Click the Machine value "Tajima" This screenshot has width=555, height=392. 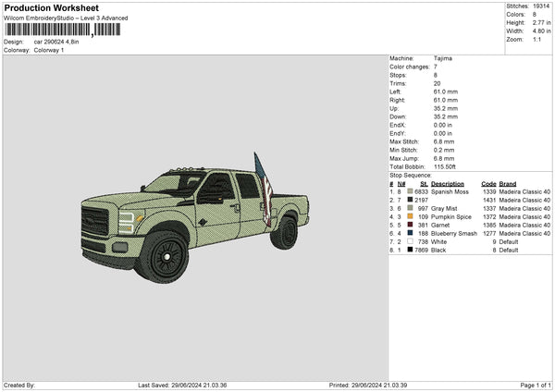[x=443, y=58]
